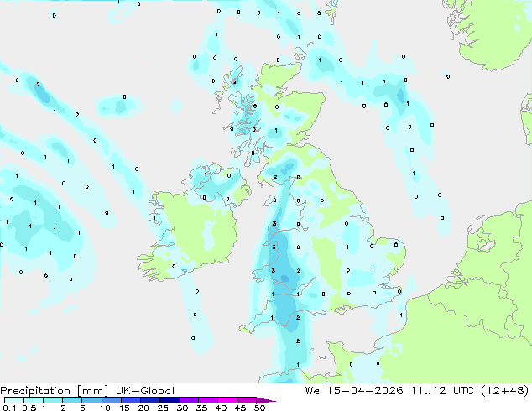Screen dimensions: 532x411
Task: Click the date text '15-04-2026'
Action: 365,390
